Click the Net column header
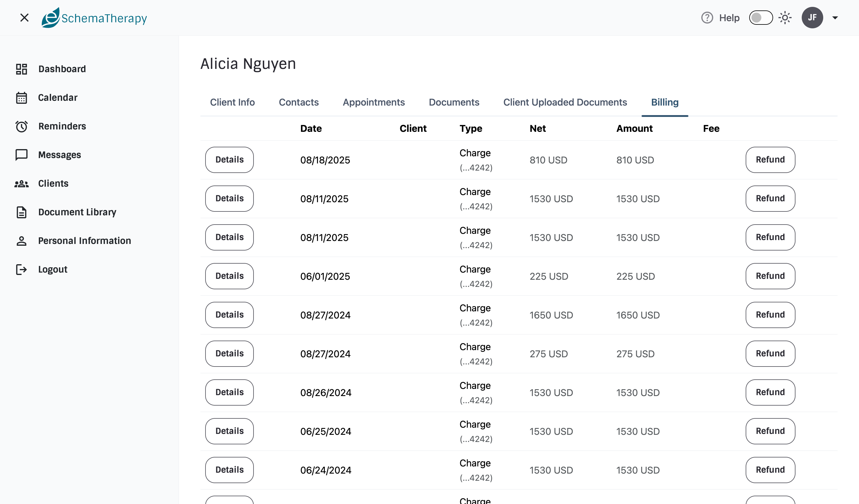The image size is (859, 504). (x=537, y=129)
